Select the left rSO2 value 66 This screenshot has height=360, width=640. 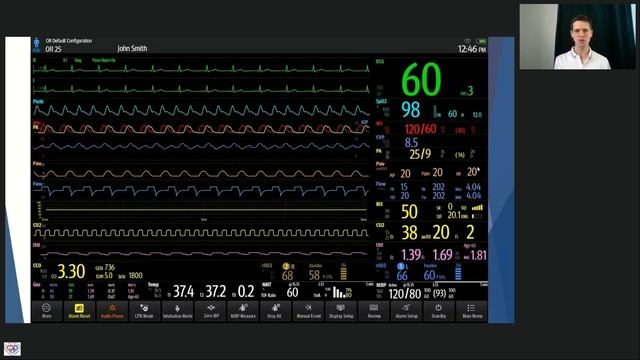tap(402, 276)
